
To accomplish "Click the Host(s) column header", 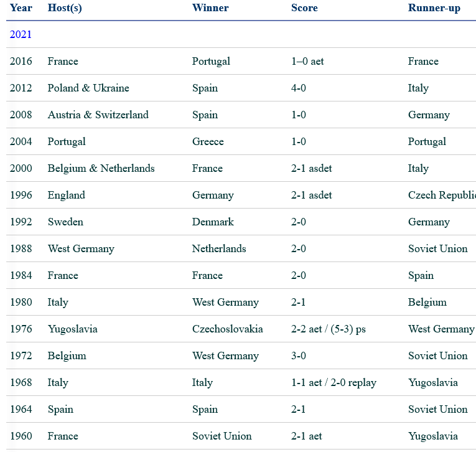I will 65,8.
